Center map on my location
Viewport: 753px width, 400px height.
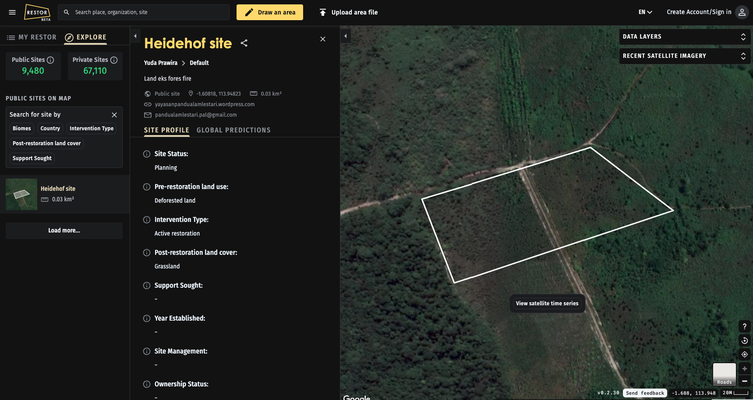[744, 354]
